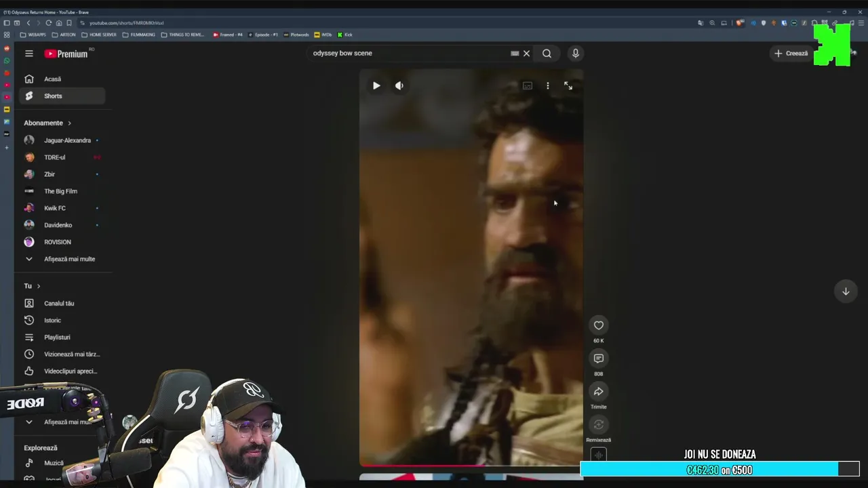Go to the next Short with down arrow
This screenshot has height=488, width=868.
tap(846, 291)
